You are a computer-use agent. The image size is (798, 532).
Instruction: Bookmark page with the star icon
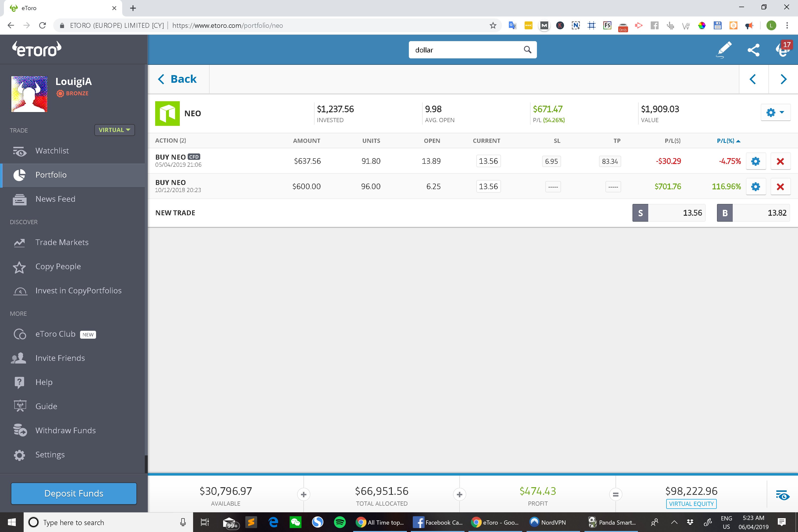tap(493, 25)
